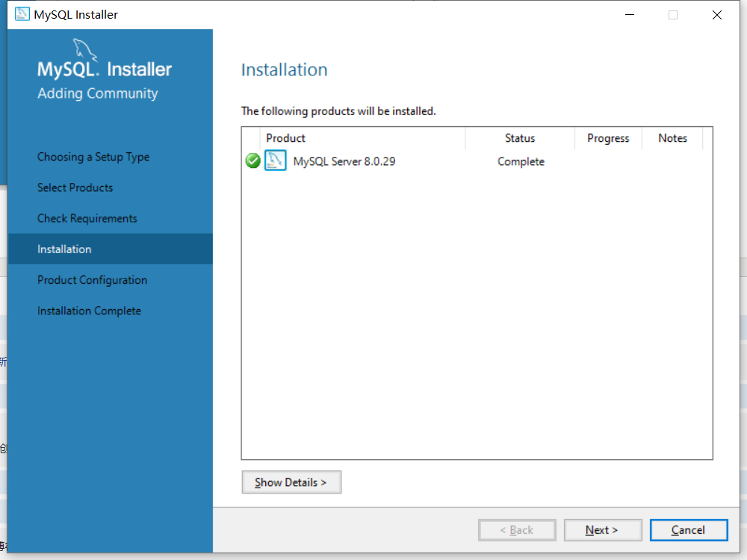Minimize the MySQL Installer window
This screenshot has width=747, height=560.
630,15
